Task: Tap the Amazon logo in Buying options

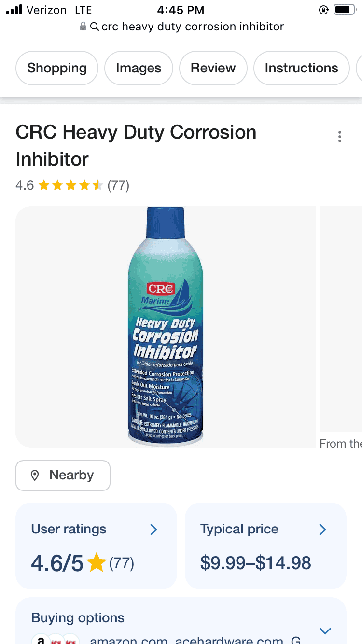Action: pyautogui.click(x=41, y=640)
